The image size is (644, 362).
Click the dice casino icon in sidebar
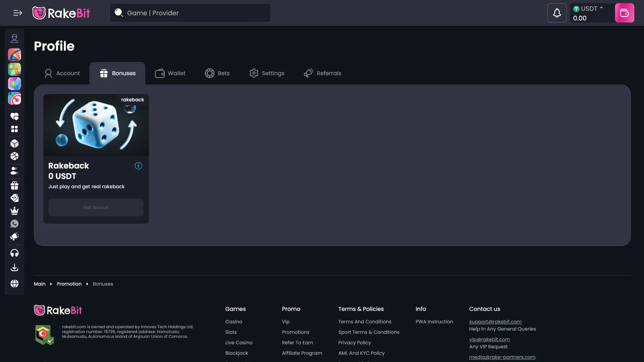point(14,144)
